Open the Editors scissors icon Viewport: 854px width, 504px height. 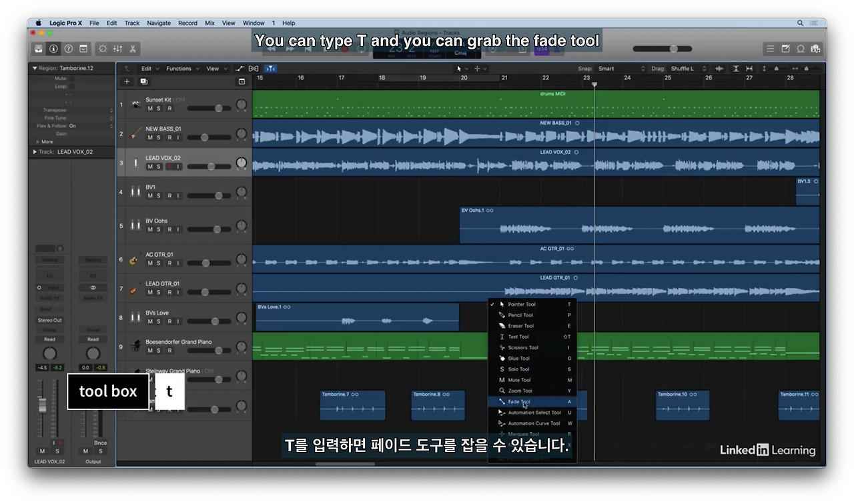[133, 49]
